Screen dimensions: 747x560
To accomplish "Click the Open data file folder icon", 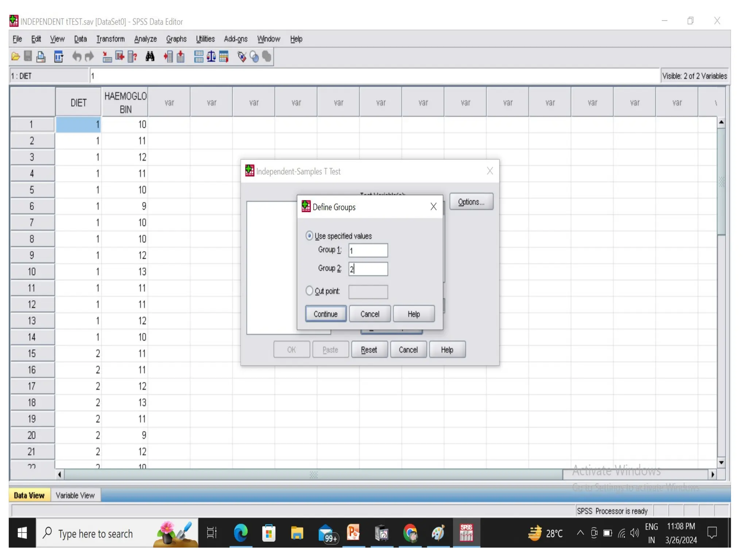I will [15, 57].
